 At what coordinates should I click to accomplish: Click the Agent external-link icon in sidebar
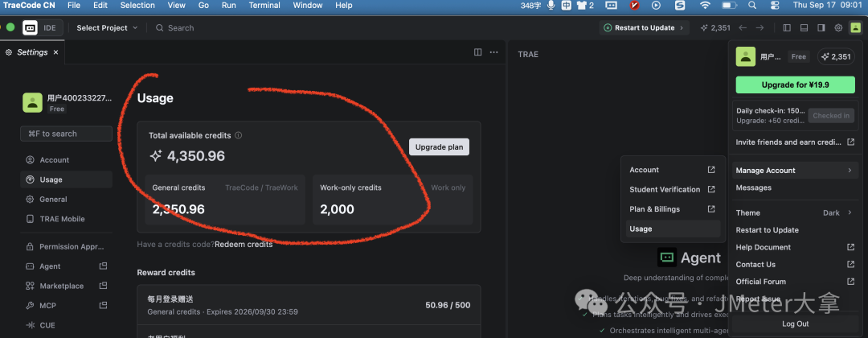103,266
